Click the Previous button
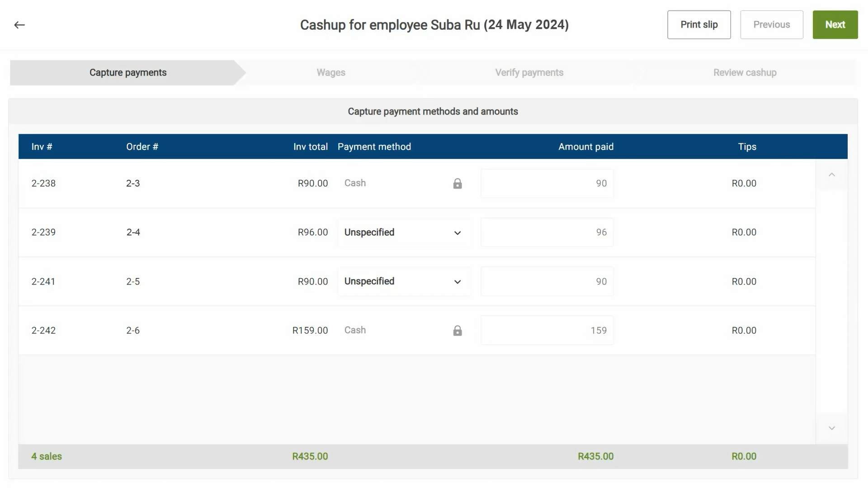 pos(771,25)
